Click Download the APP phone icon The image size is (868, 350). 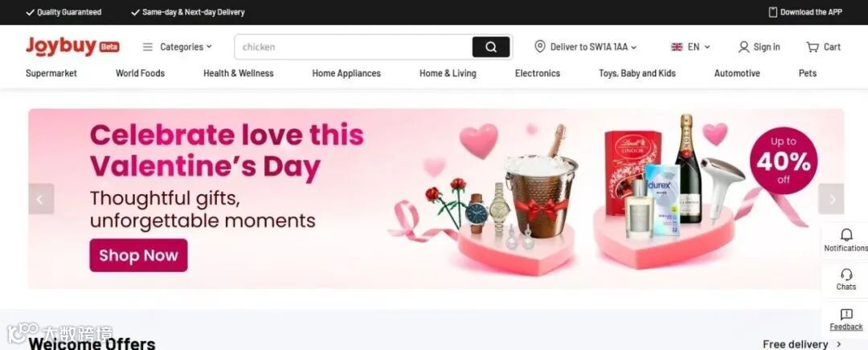[x=773, y=12]
